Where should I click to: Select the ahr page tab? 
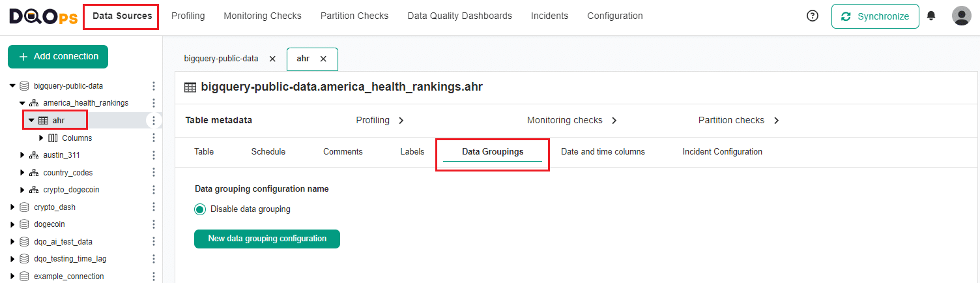pyautogui.click(x=303, y=59)
